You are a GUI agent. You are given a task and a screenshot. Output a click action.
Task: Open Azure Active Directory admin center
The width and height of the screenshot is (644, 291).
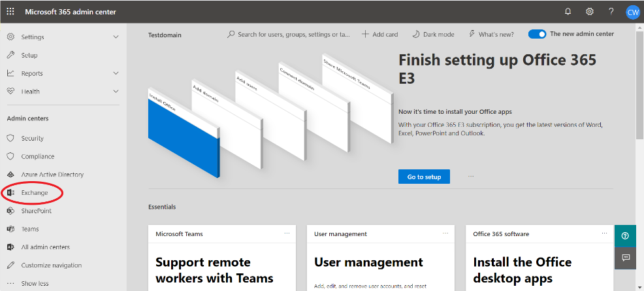[x=52, y=175]
